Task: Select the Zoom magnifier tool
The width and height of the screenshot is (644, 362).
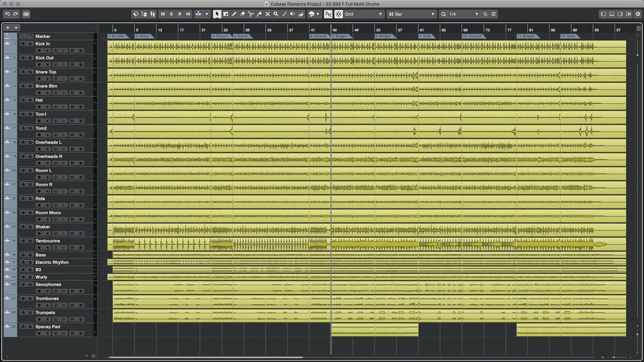Action: (x=276, y=14)
